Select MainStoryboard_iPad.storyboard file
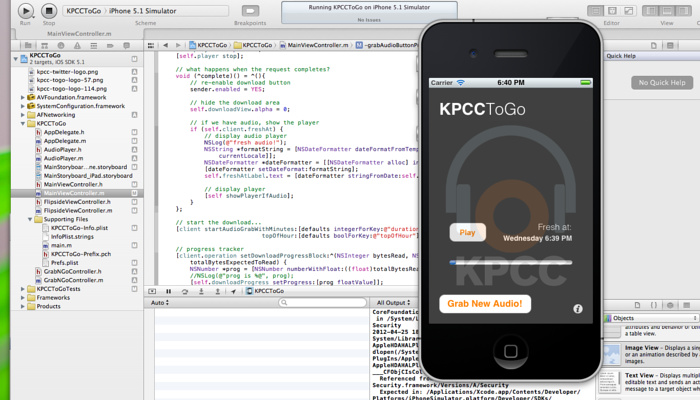The image size is (700, 400). click(x=88, y=175)
